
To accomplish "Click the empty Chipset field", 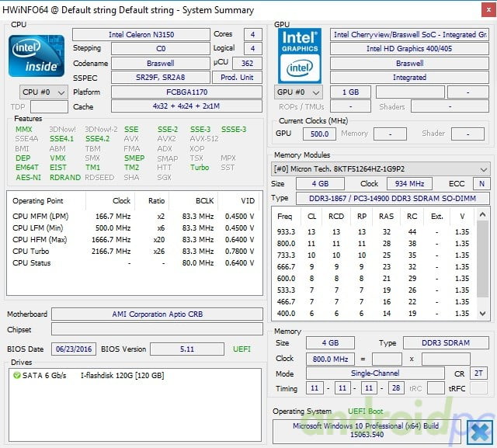I will 157,329.
